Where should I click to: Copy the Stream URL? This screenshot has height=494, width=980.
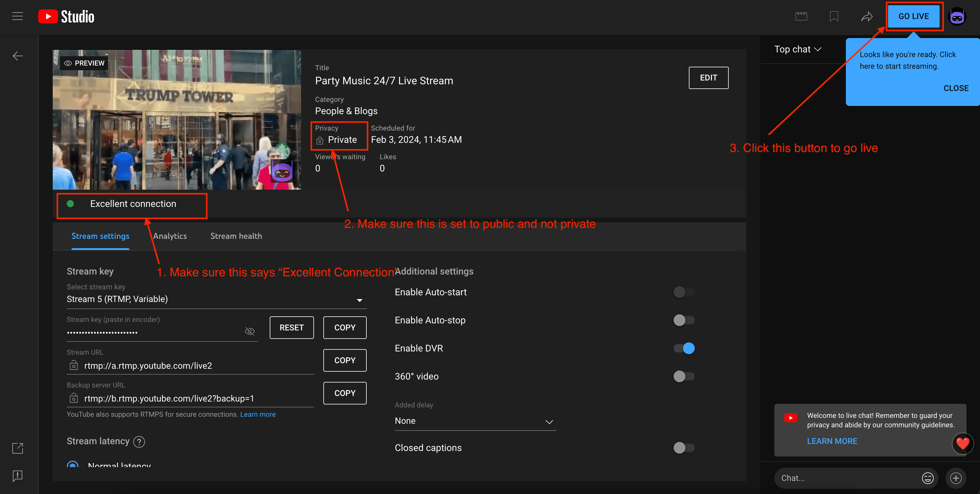[x=345, y=360]
